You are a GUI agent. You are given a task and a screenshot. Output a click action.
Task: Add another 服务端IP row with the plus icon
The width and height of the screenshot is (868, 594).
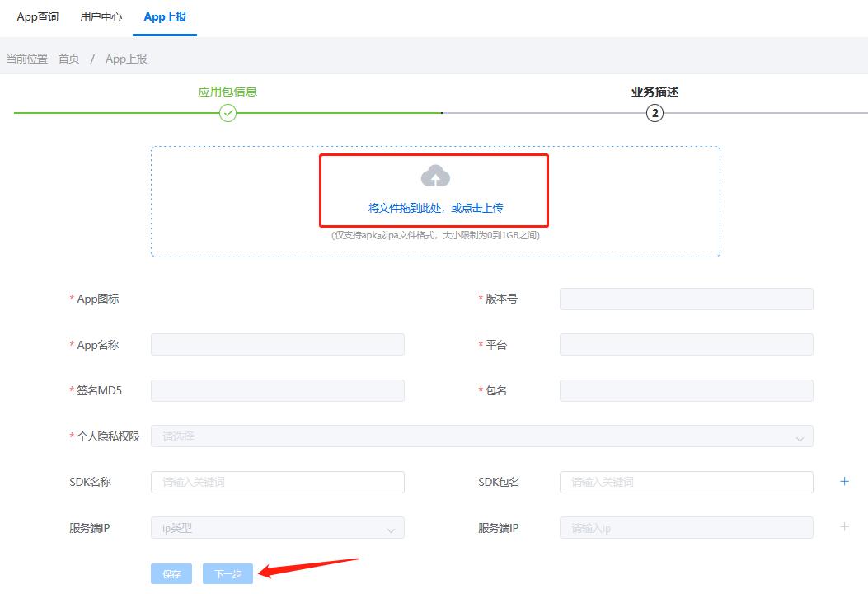pos(844,527)
